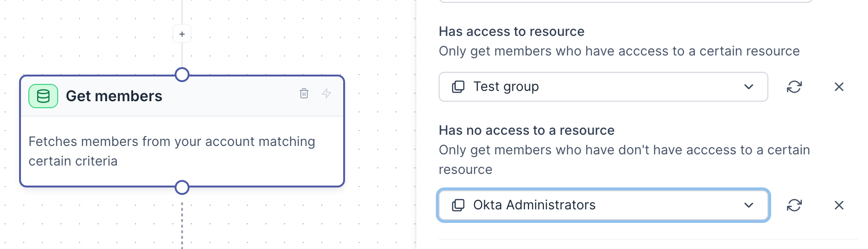Open the Okta Administrators dropdown

point(603,205)
